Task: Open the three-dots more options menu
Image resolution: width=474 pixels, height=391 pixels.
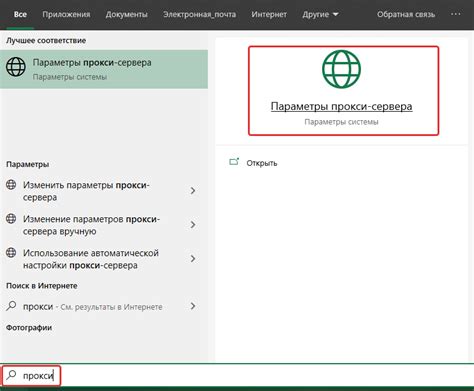Action: pos(455,14)
